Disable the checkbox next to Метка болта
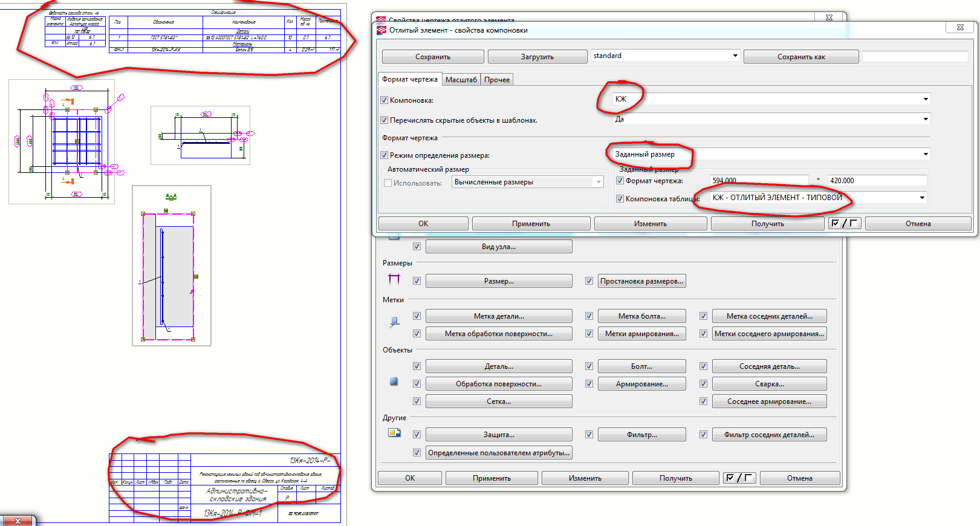 click(589, 316)
